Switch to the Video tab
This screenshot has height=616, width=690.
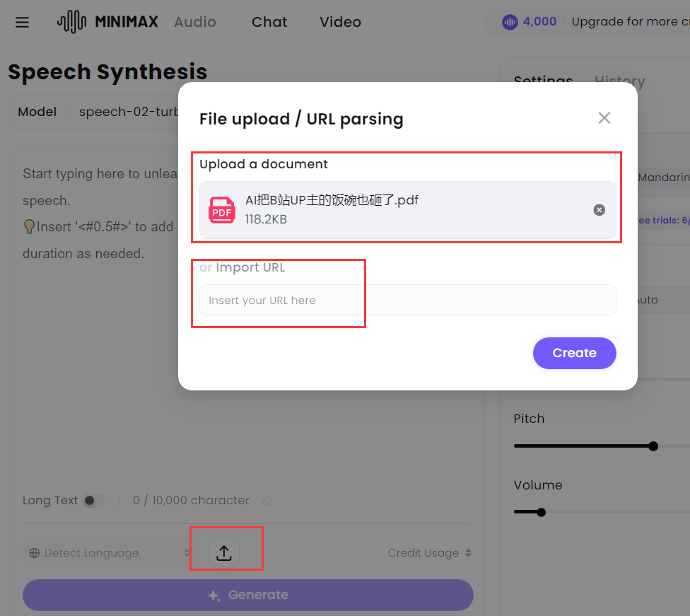click(x=340, y=22)
